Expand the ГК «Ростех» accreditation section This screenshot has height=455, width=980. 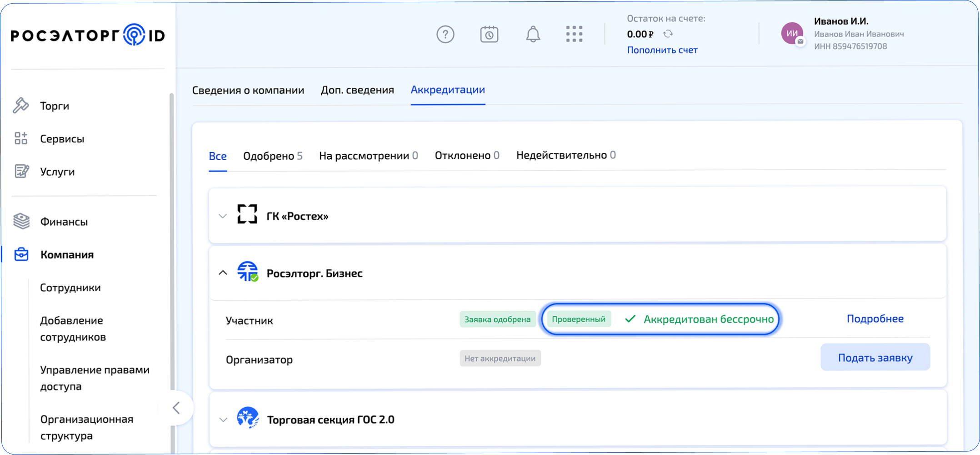click(223, 216)
